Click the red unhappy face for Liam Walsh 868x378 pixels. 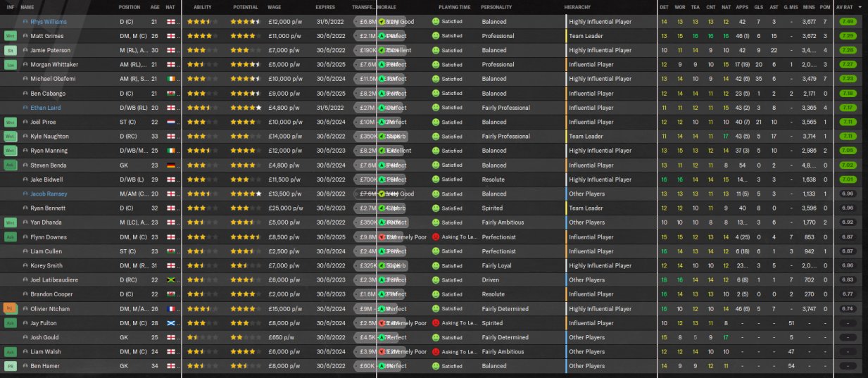point(435,351)
